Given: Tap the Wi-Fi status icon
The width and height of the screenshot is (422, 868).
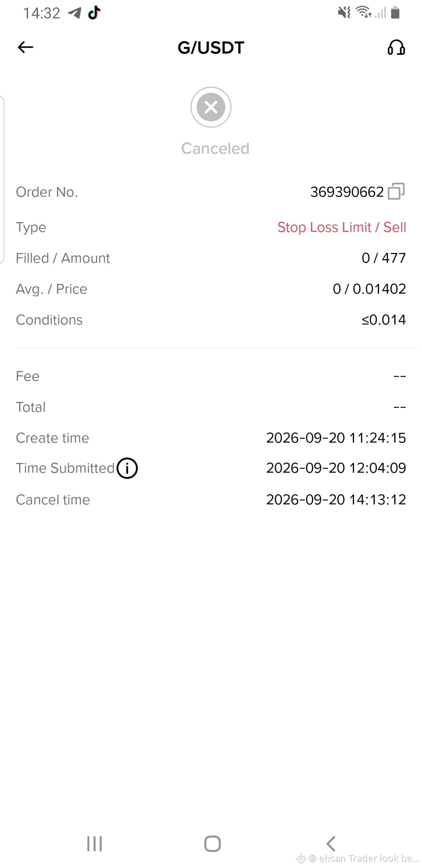Looking at the screenshot, I should click(x=364, y=13).
